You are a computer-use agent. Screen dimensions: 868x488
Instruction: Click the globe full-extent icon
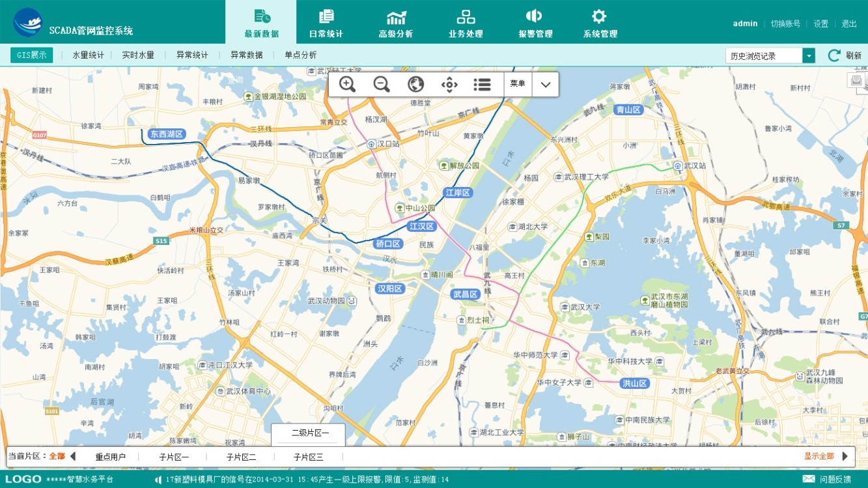click(415, 84)
